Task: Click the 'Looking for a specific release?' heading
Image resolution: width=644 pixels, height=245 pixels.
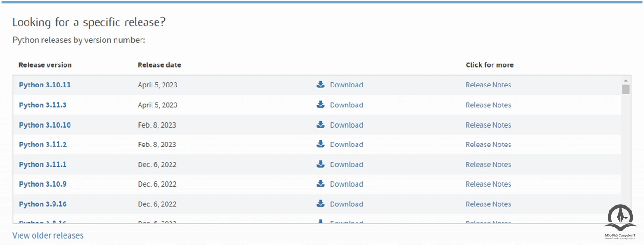Action: (89, 22)
